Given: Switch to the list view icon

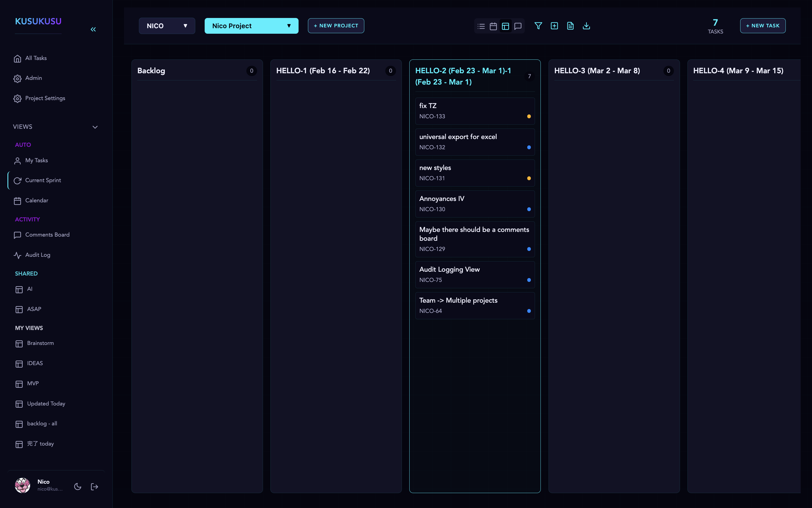Looking at the screenshot, I should (481, 26).
